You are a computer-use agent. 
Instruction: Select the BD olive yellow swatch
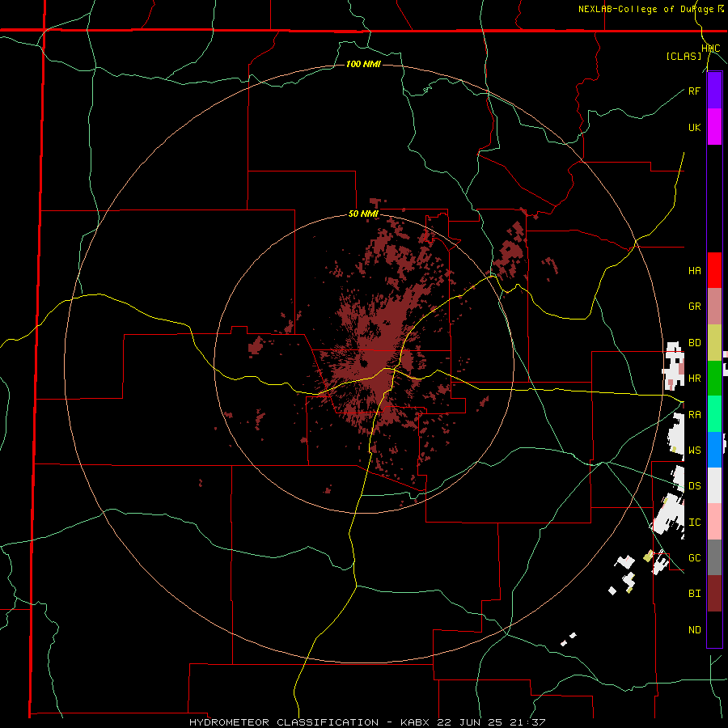coord(714,342)
